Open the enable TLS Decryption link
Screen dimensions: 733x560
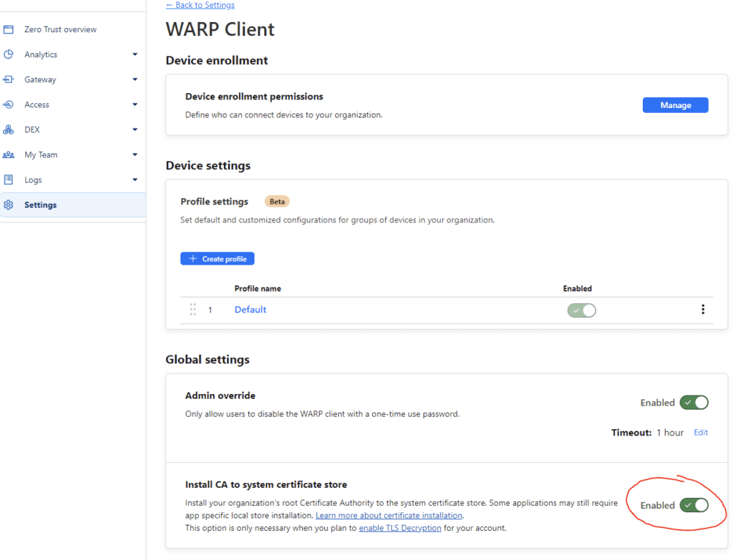click(399, 528)
